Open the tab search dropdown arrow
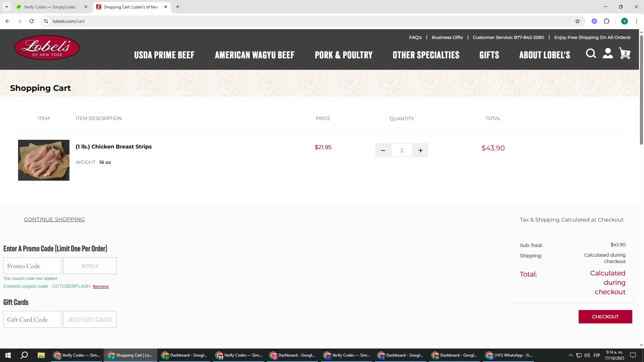The width and height of the screenshot is (644, 362). pos(6,7)
